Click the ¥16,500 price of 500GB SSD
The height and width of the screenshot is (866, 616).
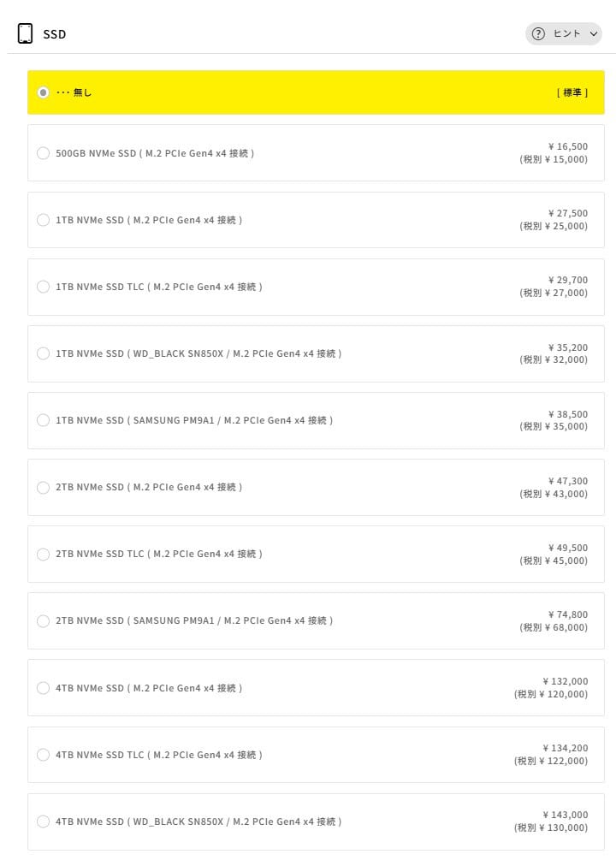coord(568,146)
